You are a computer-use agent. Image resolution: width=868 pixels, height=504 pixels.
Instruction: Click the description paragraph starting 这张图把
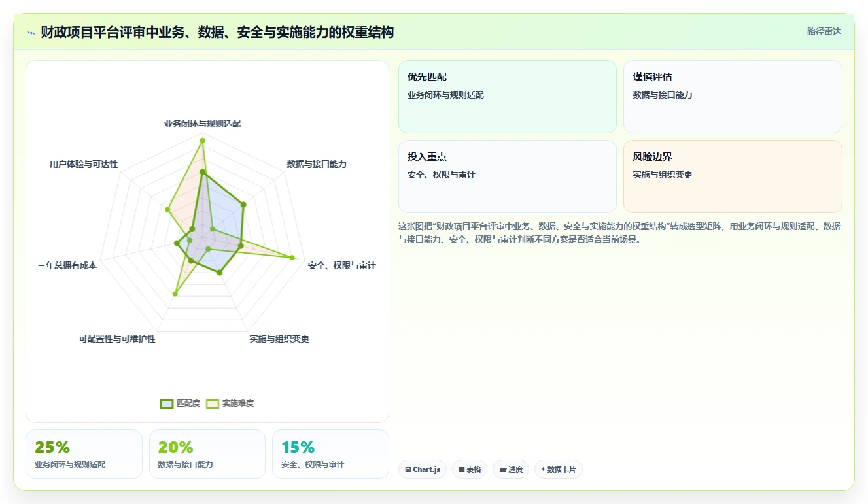pos(619,233)
